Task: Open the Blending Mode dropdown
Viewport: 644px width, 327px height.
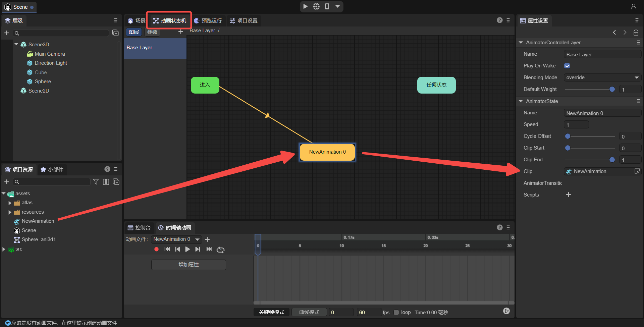Action: [x=602, y=77]
